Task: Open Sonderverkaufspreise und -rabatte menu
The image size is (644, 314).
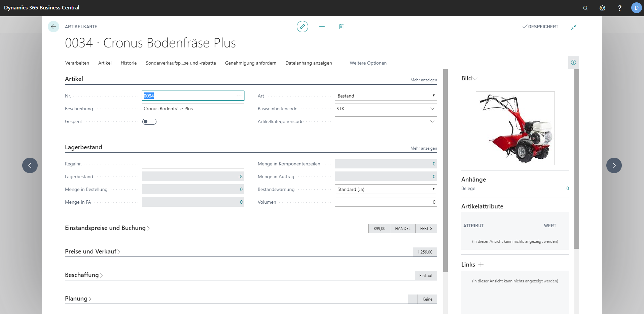Action: 181,63
